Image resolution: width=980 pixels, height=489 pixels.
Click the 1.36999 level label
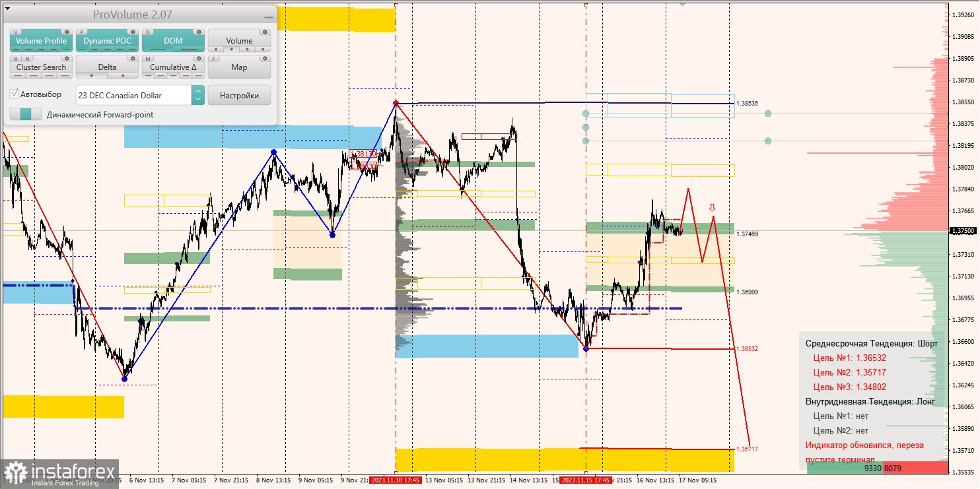[x=748, y=292]
